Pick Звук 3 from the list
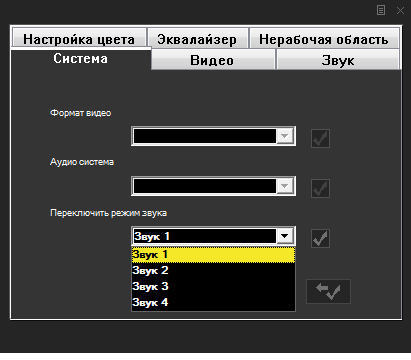 tap(213, 286)
